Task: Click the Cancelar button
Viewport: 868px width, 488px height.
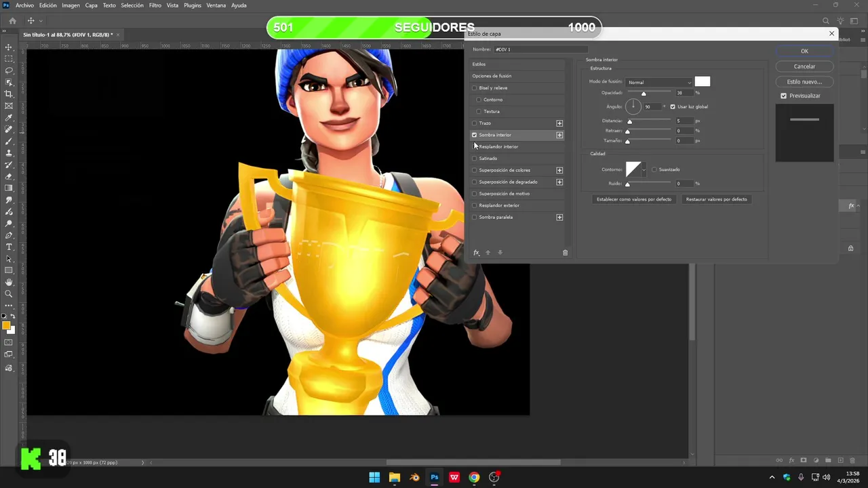Action: point(804,66)
